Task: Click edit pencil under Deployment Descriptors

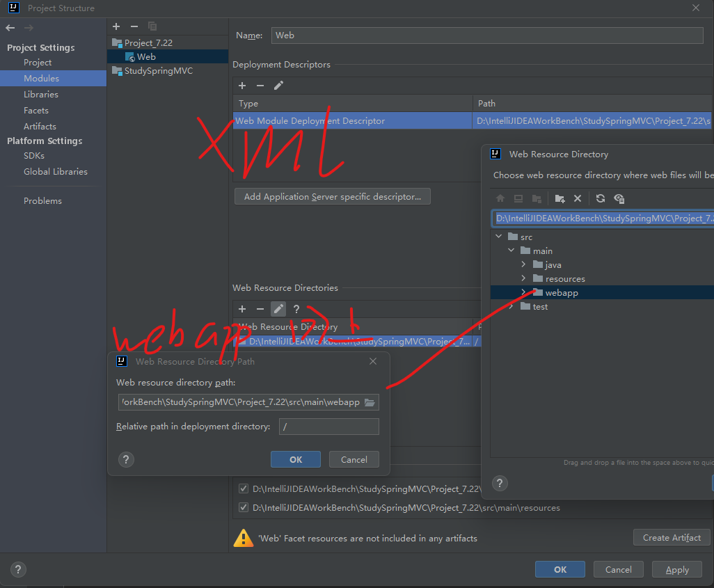Action: pyautogui.click(x=278, y=86)
